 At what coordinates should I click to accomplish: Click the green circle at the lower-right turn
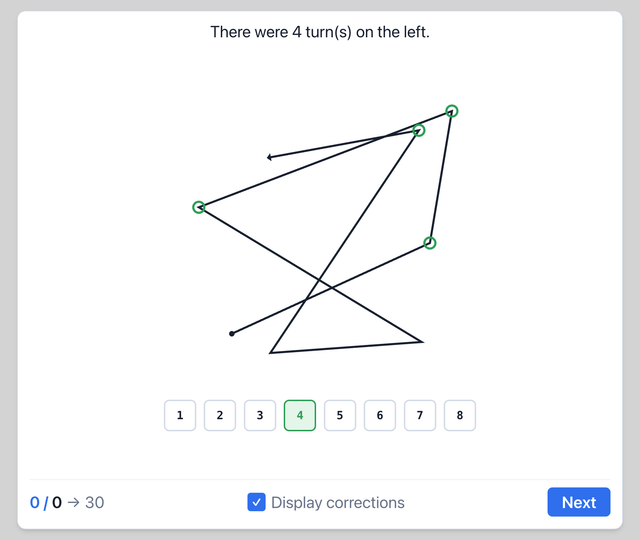pyautogui.click(x=430, y=243)
